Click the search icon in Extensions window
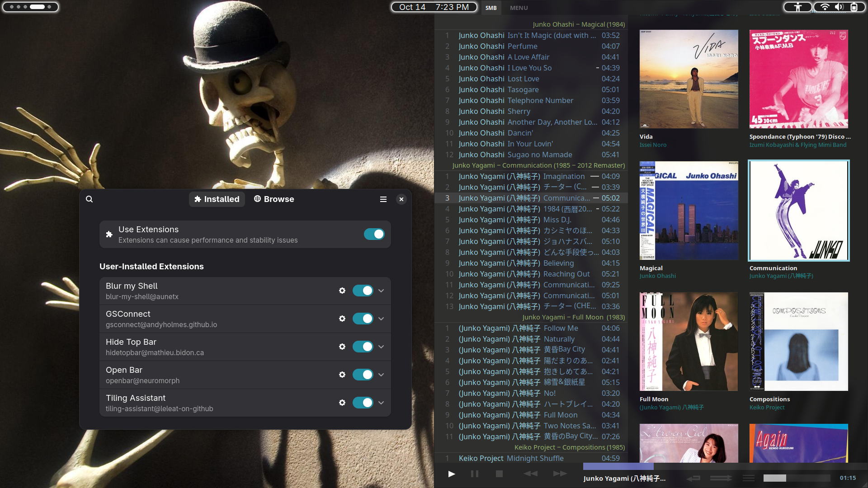This screenshot has width=868, height=488. pos(90,199)
